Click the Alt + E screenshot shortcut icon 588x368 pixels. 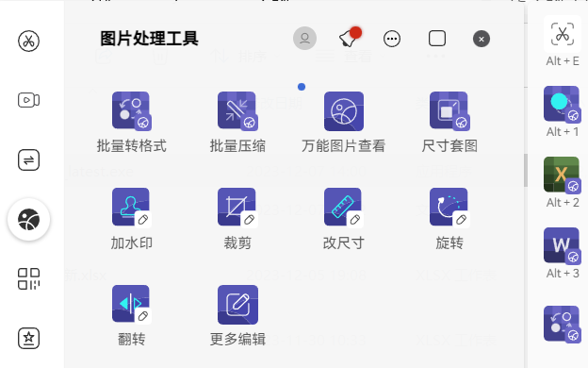point(563,34)
